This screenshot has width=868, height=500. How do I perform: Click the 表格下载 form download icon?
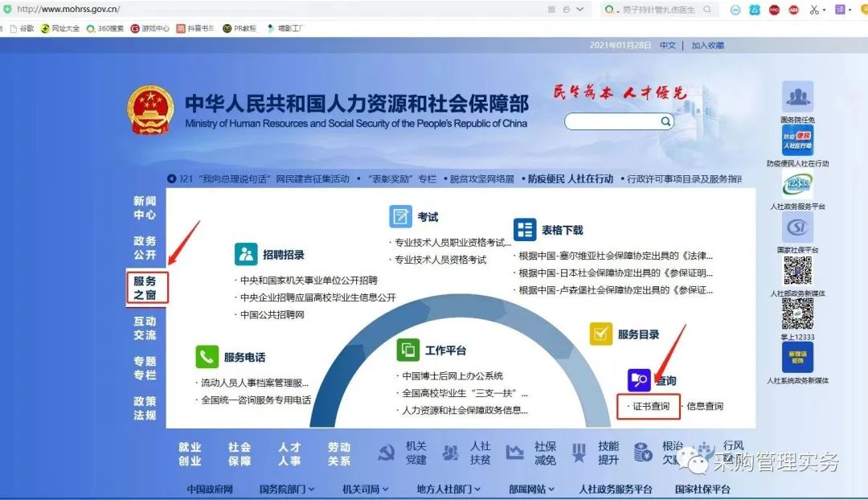525,229
